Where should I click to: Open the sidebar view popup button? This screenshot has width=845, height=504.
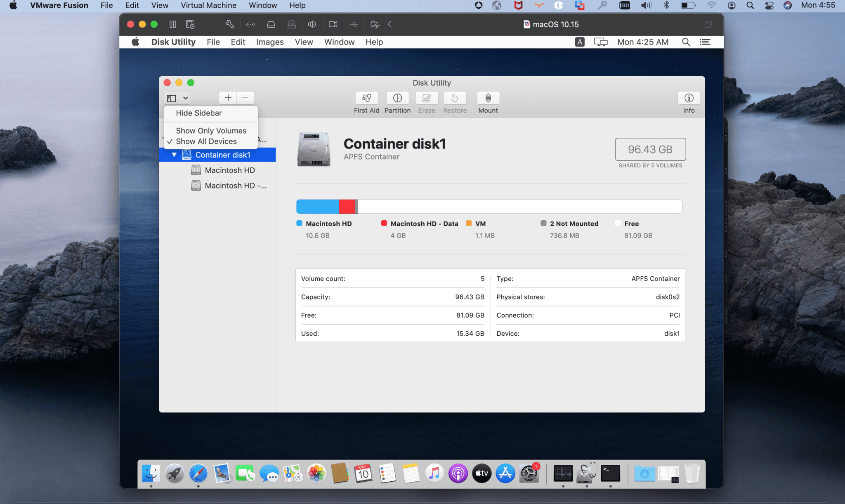172,98
